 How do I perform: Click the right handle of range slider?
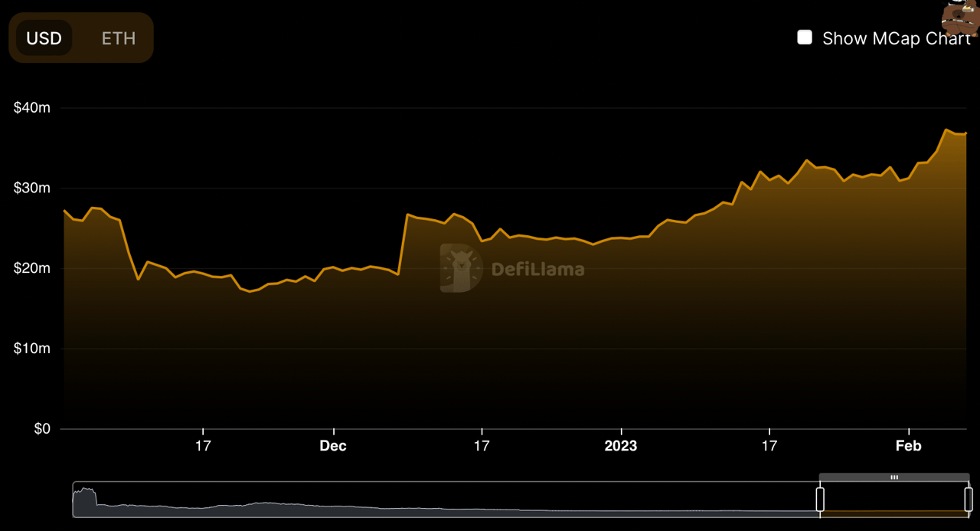(969, 499)
